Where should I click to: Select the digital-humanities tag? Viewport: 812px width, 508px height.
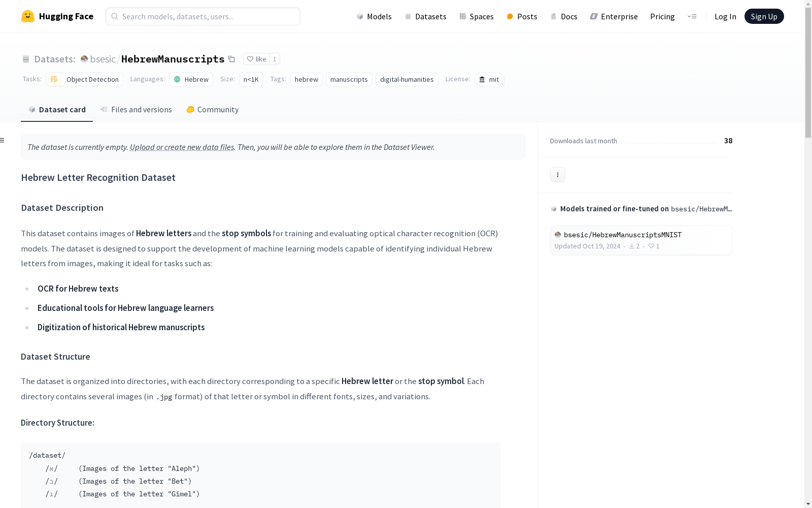[407, 79]
